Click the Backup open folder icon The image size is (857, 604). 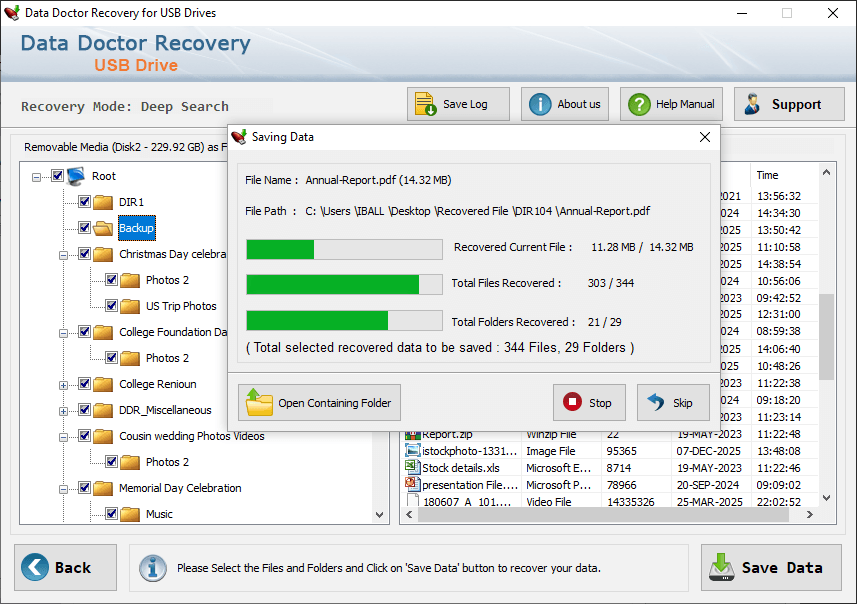point(103,228)
